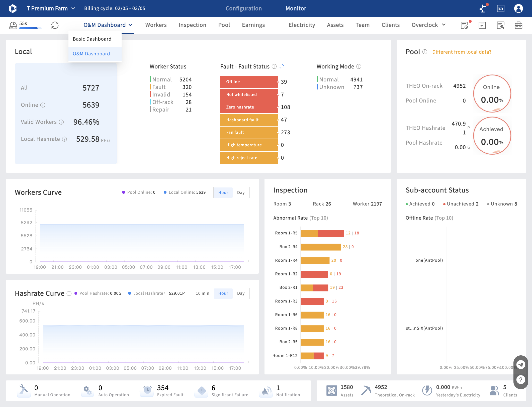Viewport: 532px width, 407px height.
Task: Click the company logo icon
Action: click(x=13, y=9)
